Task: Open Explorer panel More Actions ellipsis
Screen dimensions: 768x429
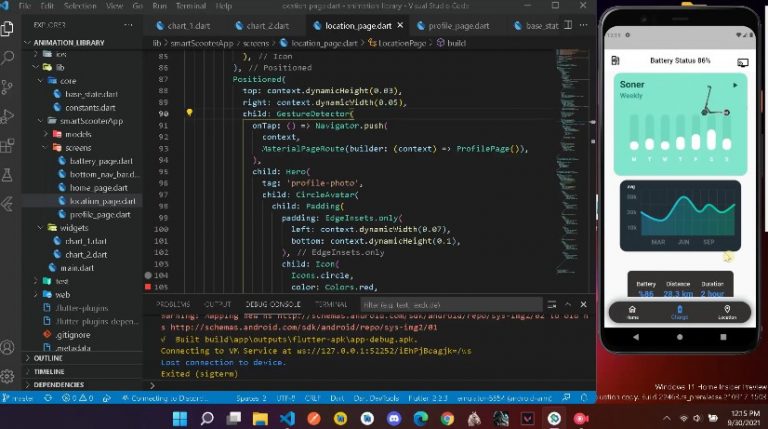Action: (x=128, y=25)
